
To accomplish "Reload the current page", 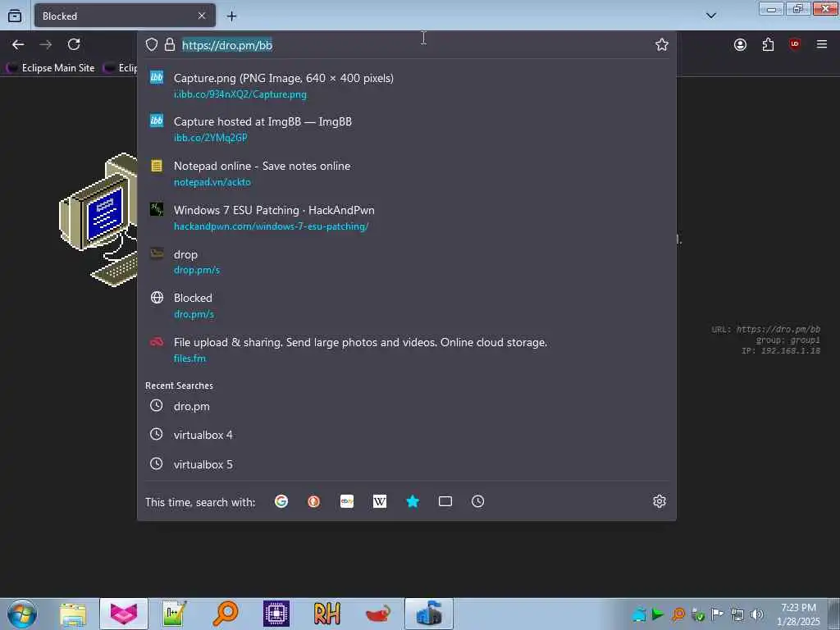I will (74, 44).
